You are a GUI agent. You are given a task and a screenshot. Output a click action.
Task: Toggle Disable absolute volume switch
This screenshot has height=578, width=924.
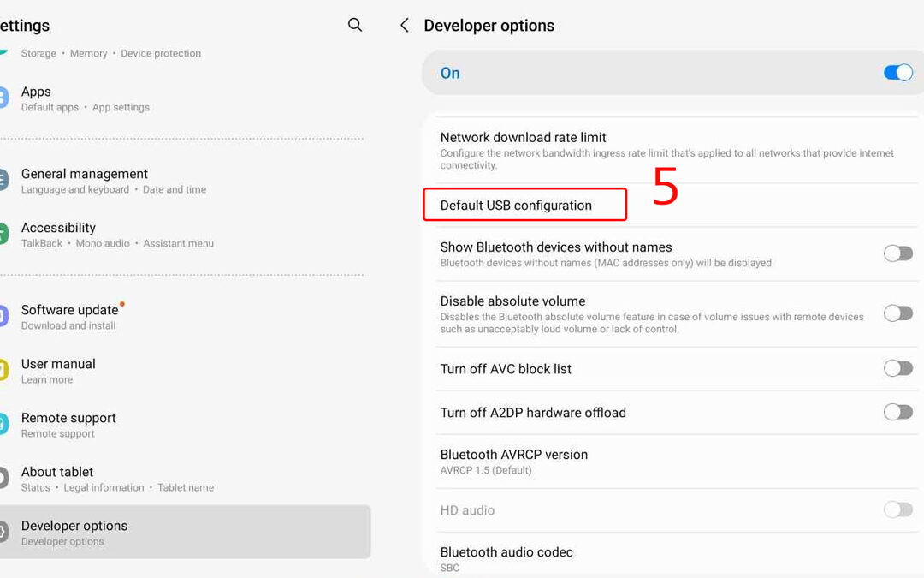pos(898,313)
